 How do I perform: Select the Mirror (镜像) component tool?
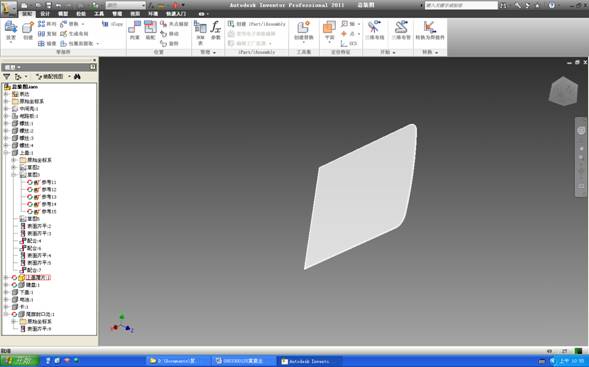tap(47, 44)
